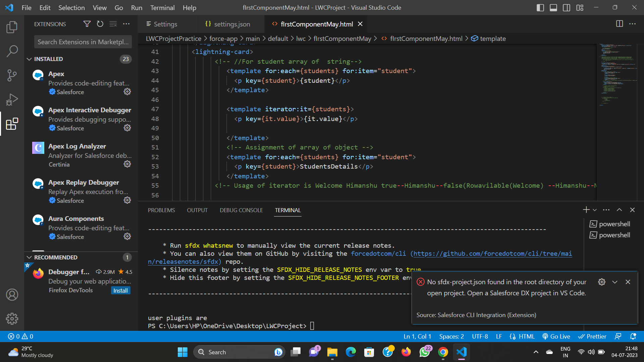Toggle the bottom panel layout button
Image resolution: width=644 pixels, height=362 pixels.
tap(553, 7)
